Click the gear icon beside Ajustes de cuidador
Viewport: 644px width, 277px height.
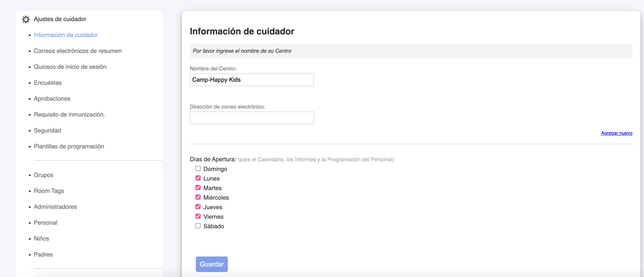tap(26, 19)
